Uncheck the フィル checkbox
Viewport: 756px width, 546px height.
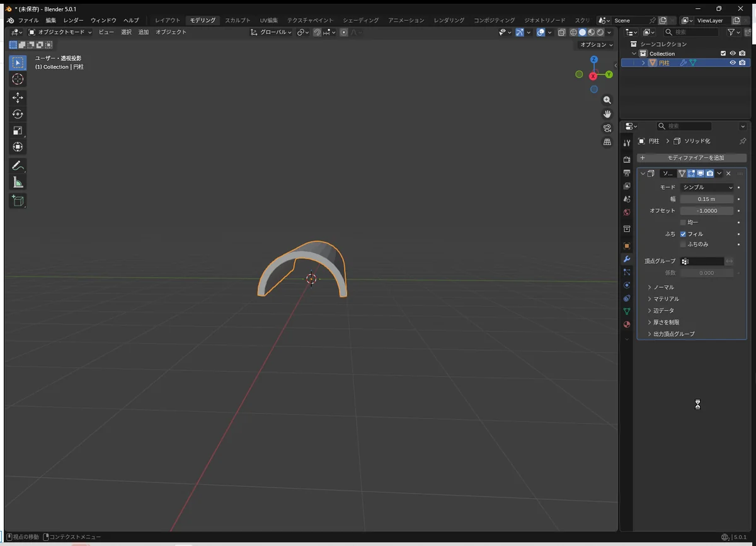683,234
